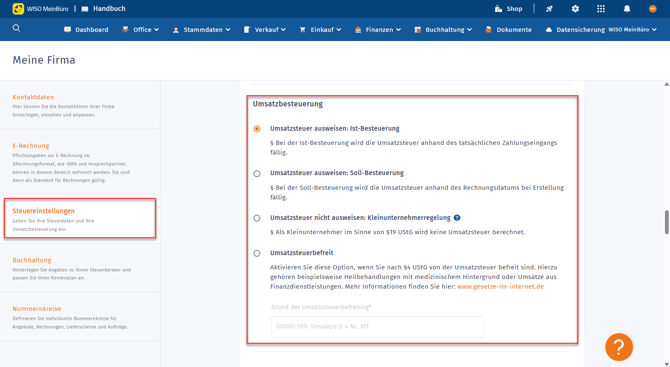Click the search magnifier icon
This screenshot has width=670, height=367.
[16, 28]
